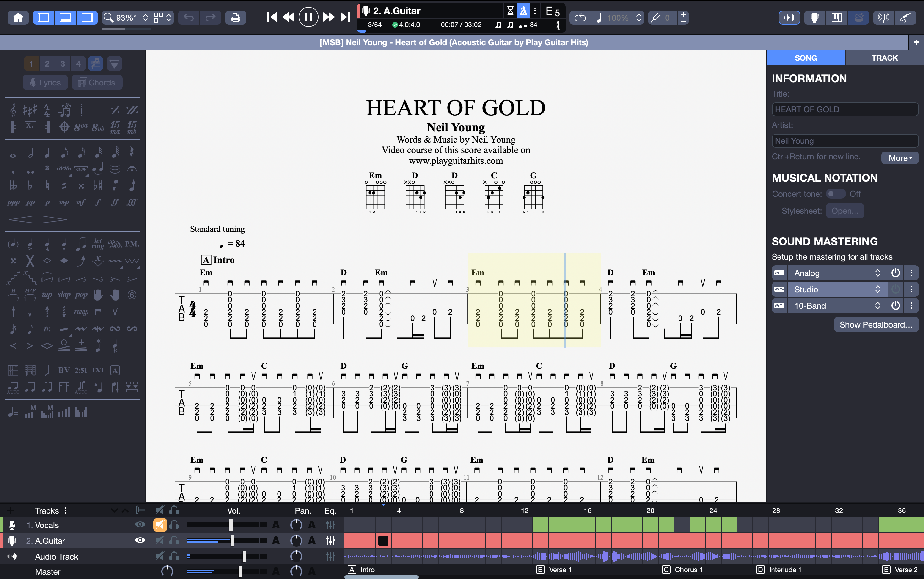Open the print dialog
This screenshot has width=924, height=579.
click(235, 18)
